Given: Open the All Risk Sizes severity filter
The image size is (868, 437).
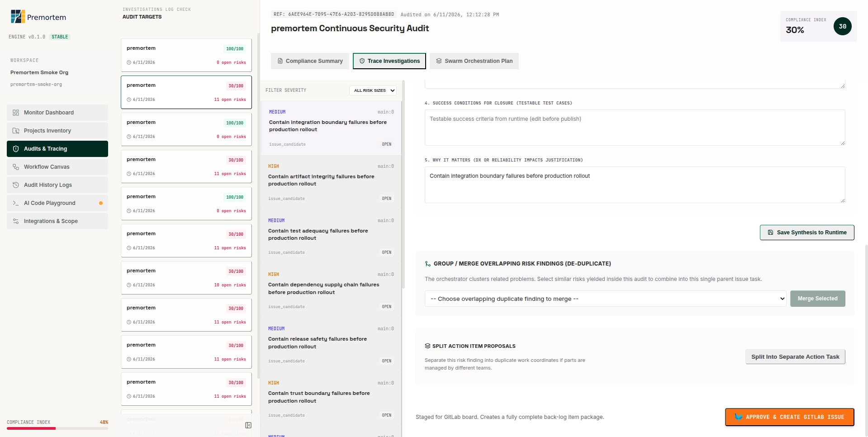Looking at the screenshot, I should (373, 90).
